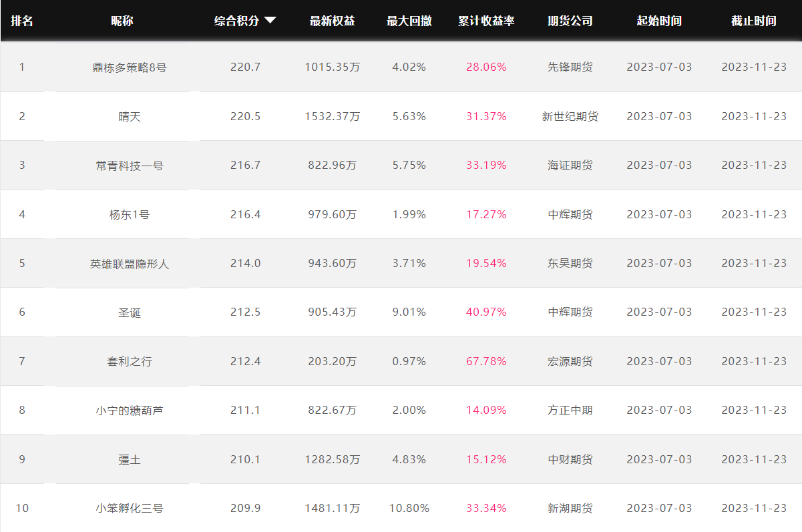Click company 宏源期货
The height and width of the screenshot is (532, 802).
click(x=570, y=361)
